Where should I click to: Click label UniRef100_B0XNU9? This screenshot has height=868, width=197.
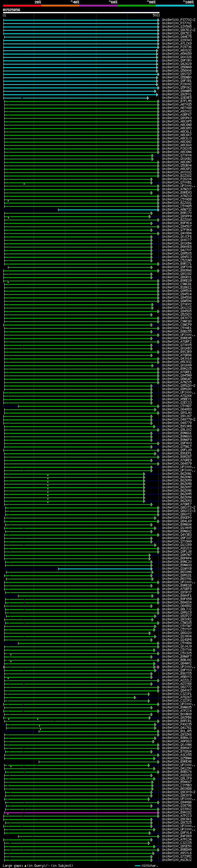pyautogui.click(x=177, y=714)
